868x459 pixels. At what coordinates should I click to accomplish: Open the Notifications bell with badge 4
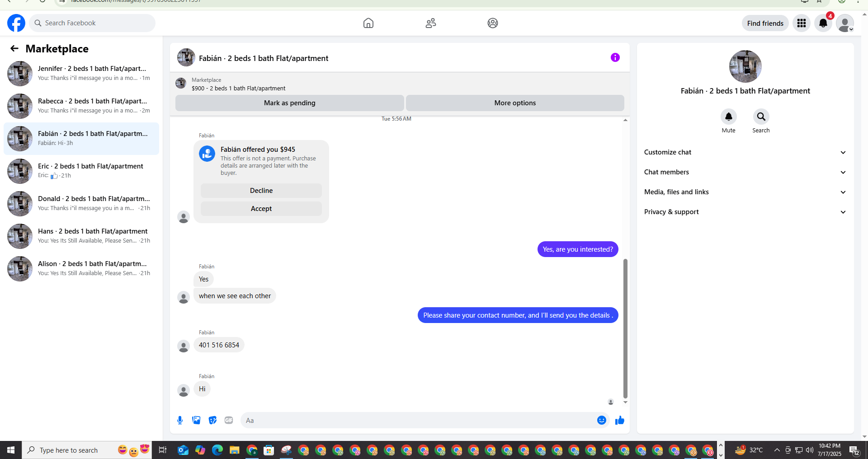823,23
